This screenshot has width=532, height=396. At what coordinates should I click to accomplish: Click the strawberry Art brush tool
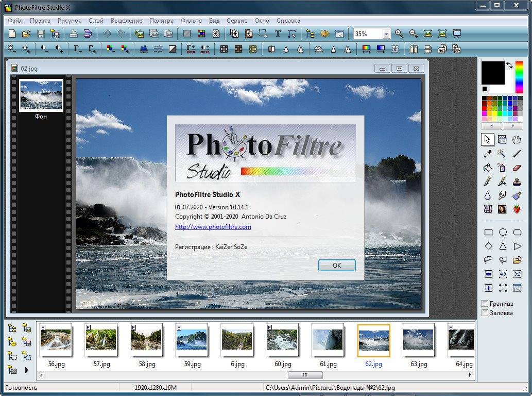517,209
